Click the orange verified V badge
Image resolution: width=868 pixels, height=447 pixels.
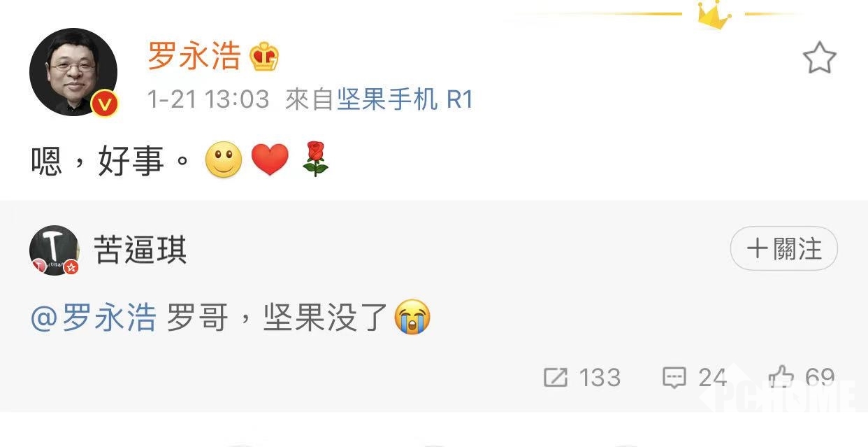pos(105,104)
